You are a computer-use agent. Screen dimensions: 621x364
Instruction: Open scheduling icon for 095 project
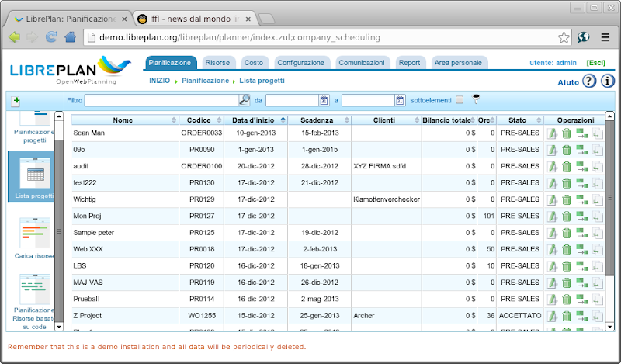coord(581,150)
